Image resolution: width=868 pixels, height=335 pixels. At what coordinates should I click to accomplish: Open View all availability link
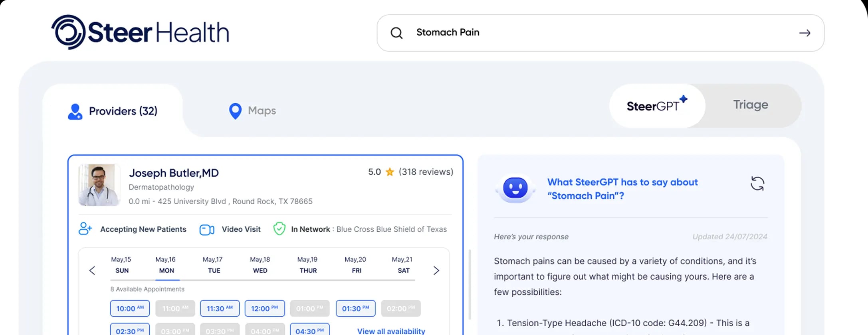(x=391, y=331)
